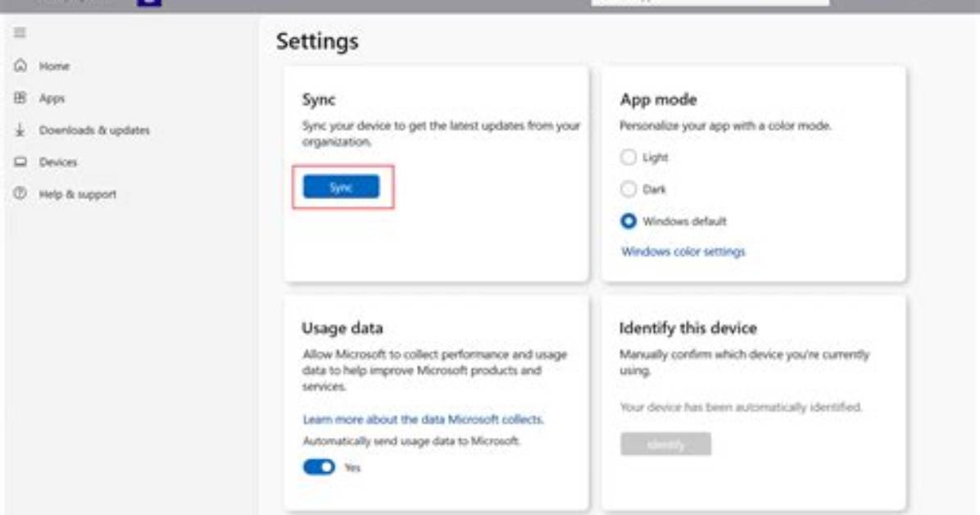Open Help & support page

pyautogui.click(x=78, y=194)
